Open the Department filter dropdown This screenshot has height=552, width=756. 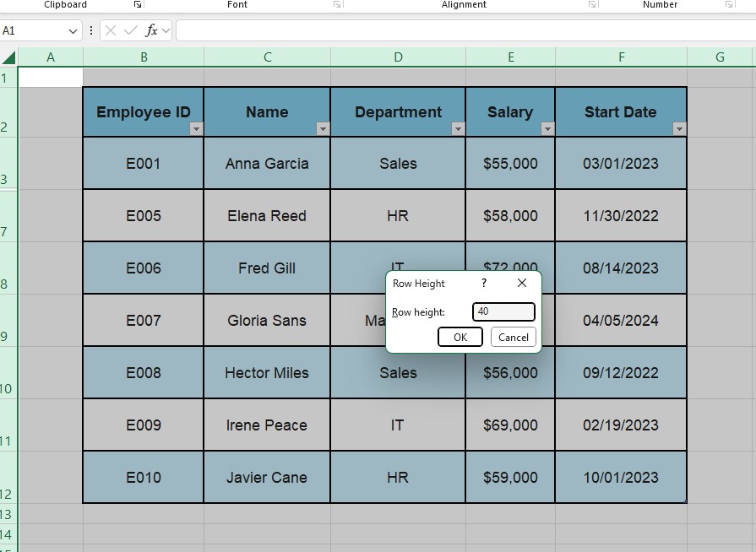458,129
